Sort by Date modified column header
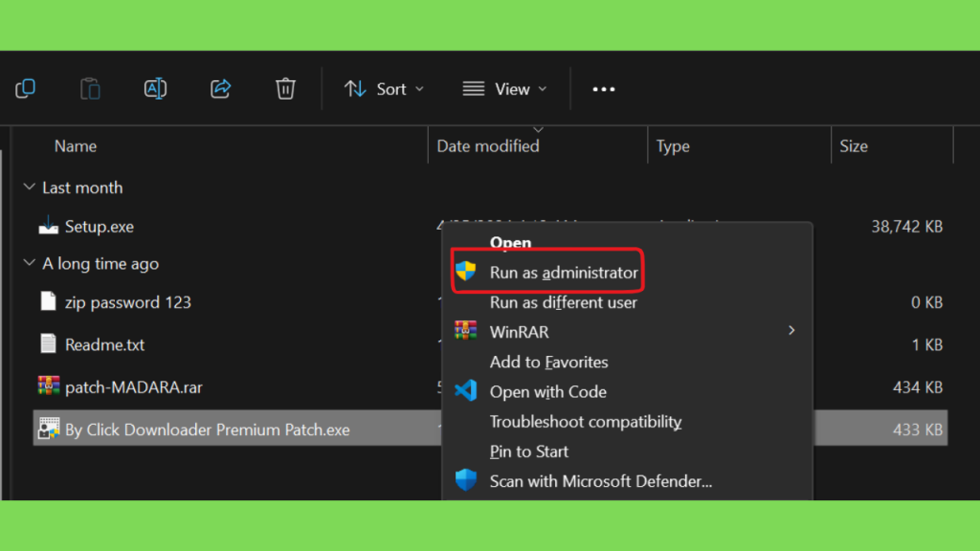 tap(487, 146)
